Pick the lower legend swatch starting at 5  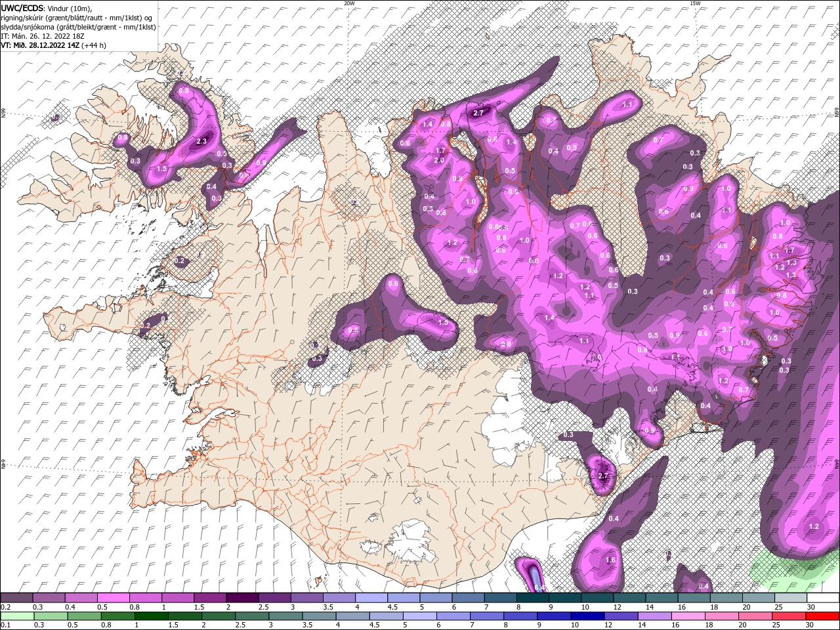click(x=421, y=616)
